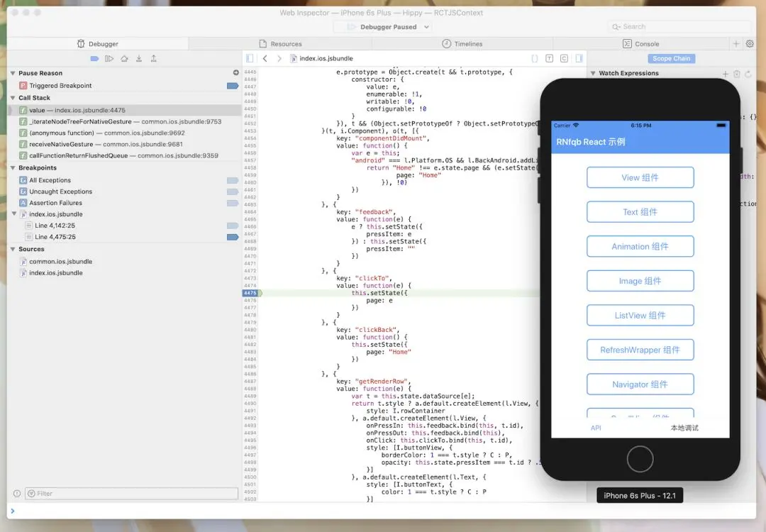Screen dimensions: 766x532
Task: Tap the View 组件 button in simulator
Action: click(640, 177)
